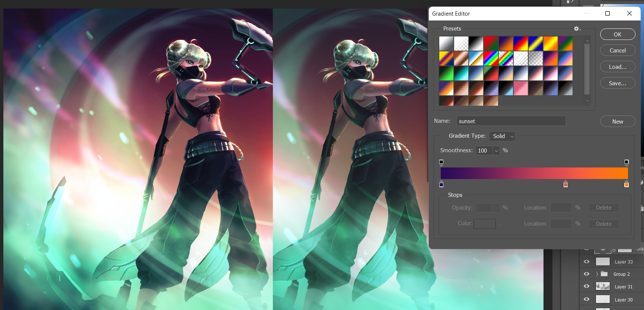Open the presets gear menu
This screenshot has height=310, width=644.
577,29
